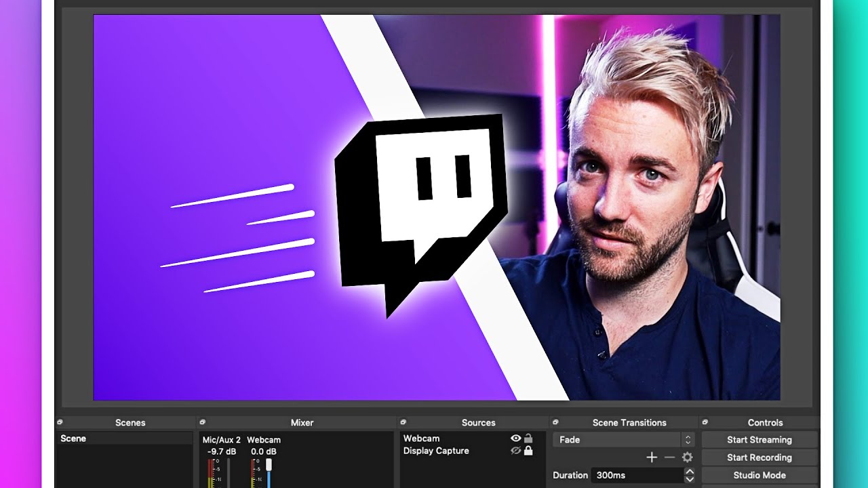Remove the scene transition with minus
This screenshot has width=868, height=488.
coord(670,457)
